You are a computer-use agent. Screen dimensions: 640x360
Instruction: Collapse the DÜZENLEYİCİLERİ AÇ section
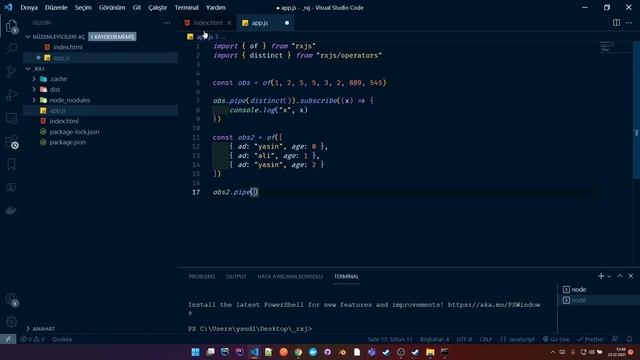[x=28, y=37]
